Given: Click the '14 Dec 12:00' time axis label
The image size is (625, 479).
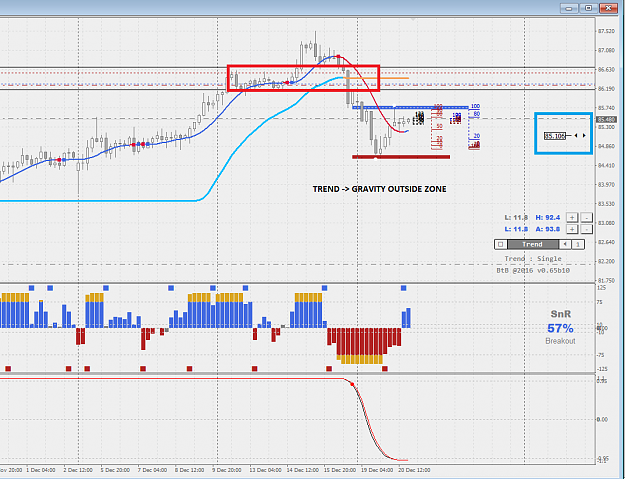Looking at the screenshot, I should coord(303,470).
